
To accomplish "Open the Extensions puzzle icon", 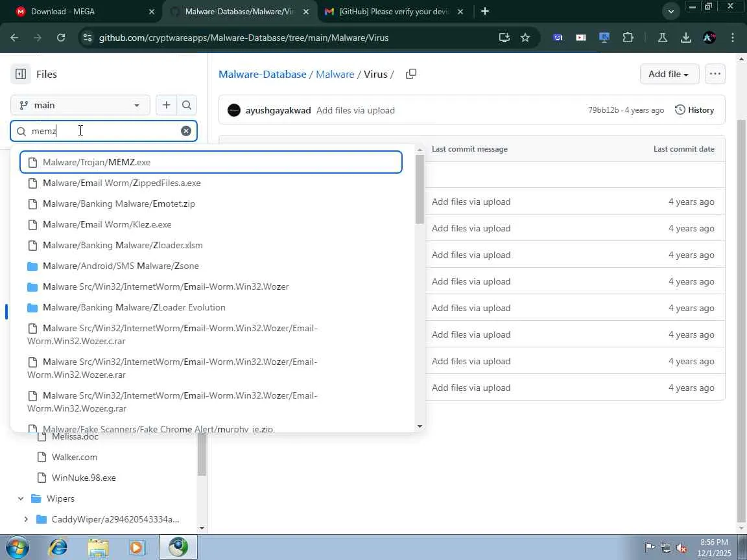I will point(628,38).
